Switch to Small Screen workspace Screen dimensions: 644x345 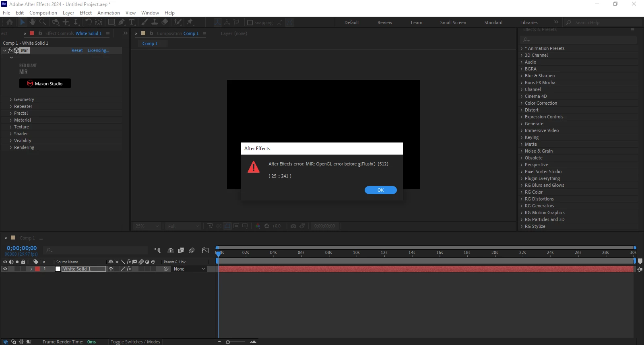coord(453,23)
